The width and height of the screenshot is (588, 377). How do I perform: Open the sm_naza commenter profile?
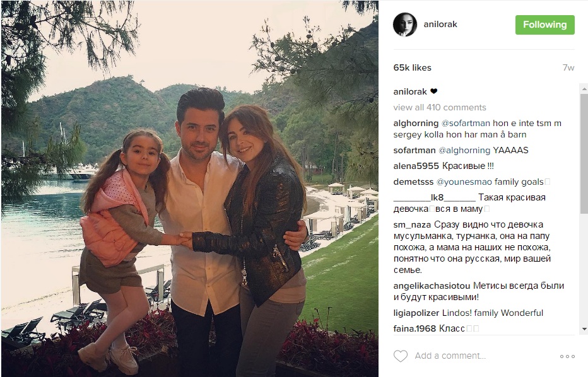click(x=412, y=224)
